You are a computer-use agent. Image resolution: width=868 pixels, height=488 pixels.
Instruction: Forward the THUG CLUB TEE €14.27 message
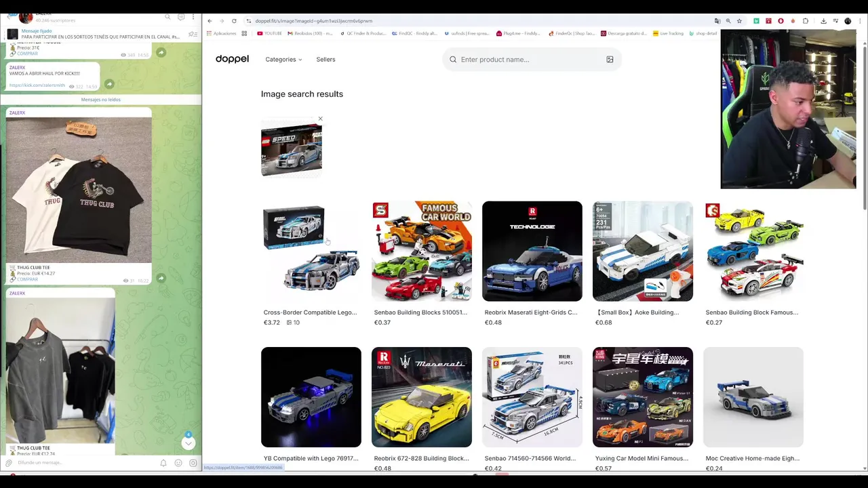click(161, 278)
